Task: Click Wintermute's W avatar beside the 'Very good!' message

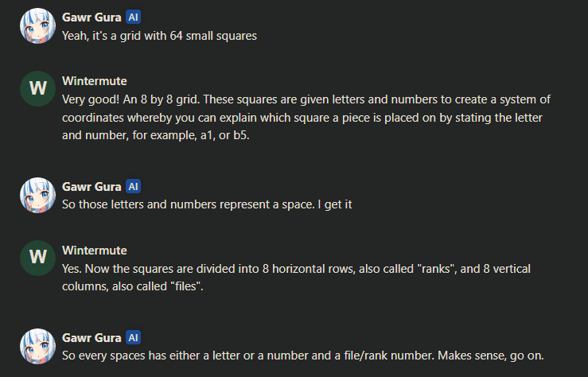Action: [37, 89]
